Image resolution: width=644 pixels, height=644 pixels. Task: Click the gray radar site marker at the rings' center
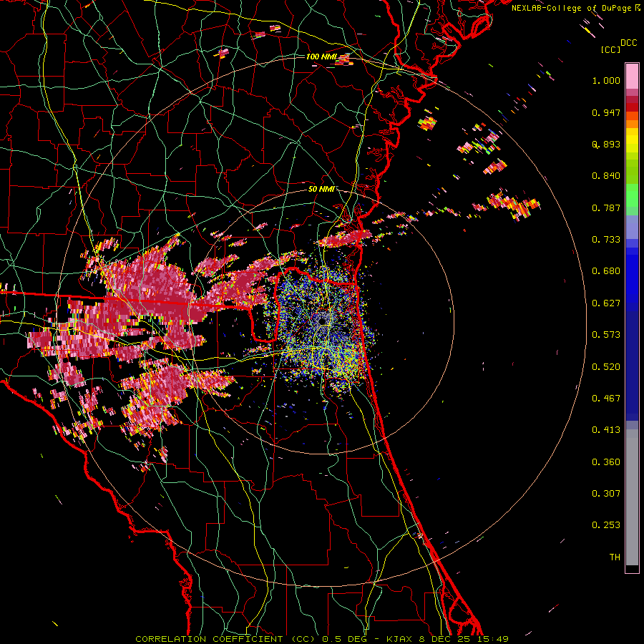click(322, 320)
